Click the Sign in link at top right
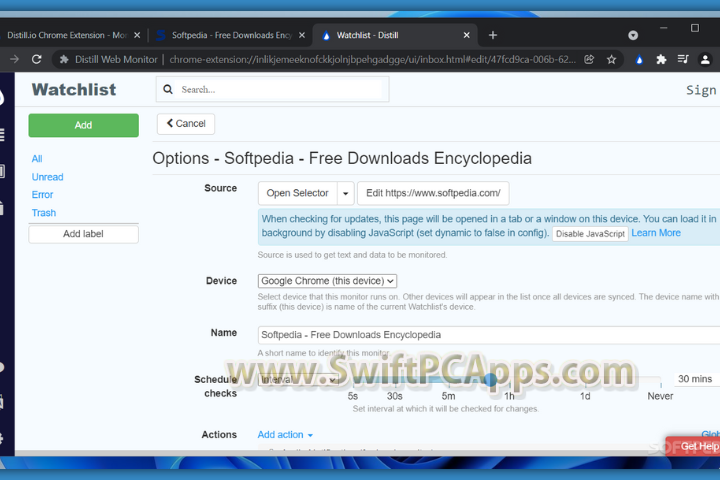Viewport: 720px width, 480px height. [x=703, y=90]
